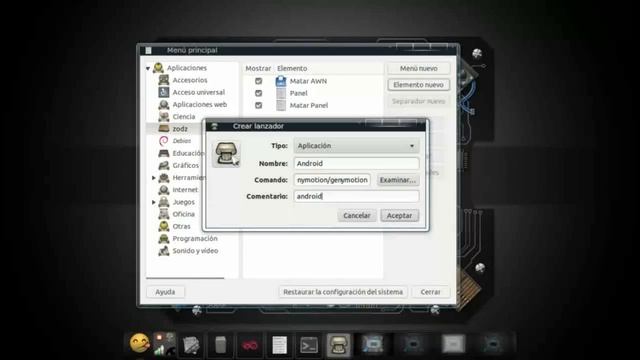The height and width of the screenshot is (360, 640).
Task: Click the Ayuda button
Action: [x=165, y=292]
